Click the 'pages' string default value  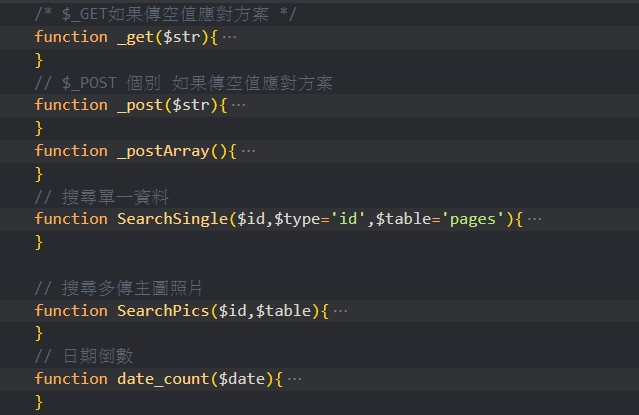pos(473,219)
